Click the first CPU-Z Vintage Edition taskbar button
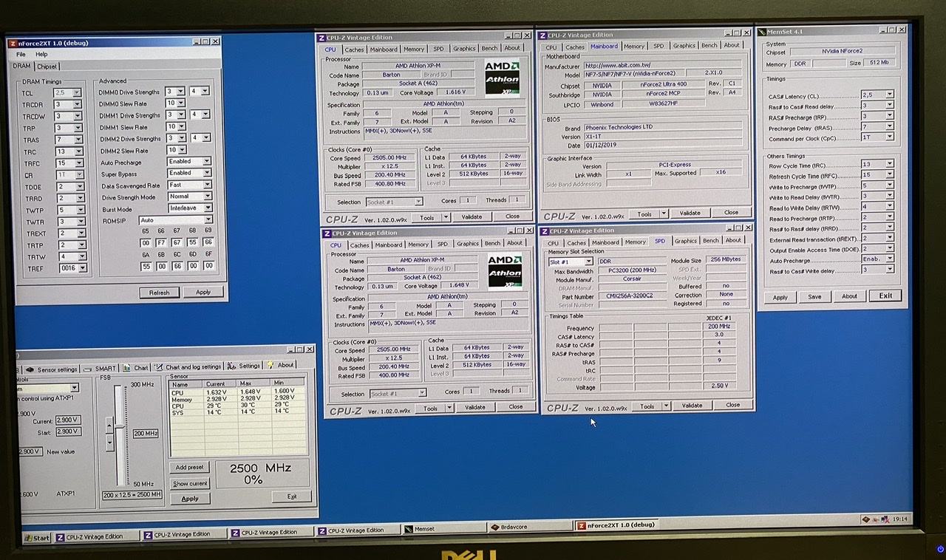The width and height of the screenshot is (946, 560). click(95, 536)
